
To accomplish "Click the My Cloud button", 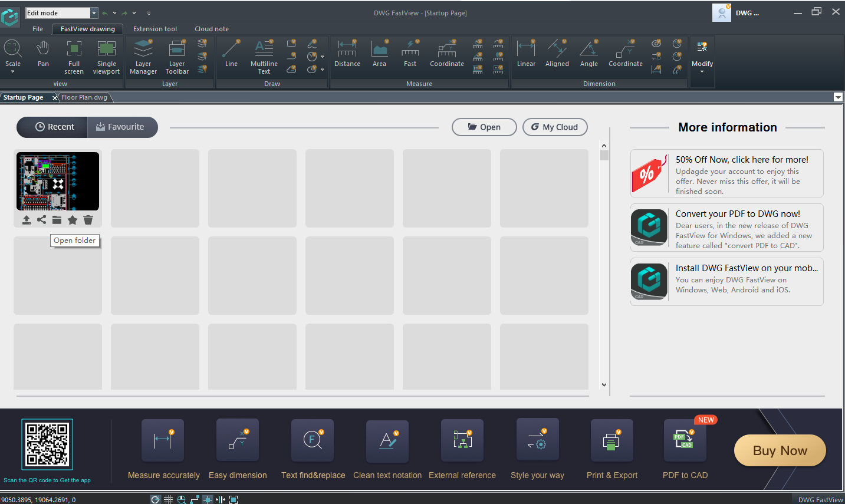I will (555, 127).
